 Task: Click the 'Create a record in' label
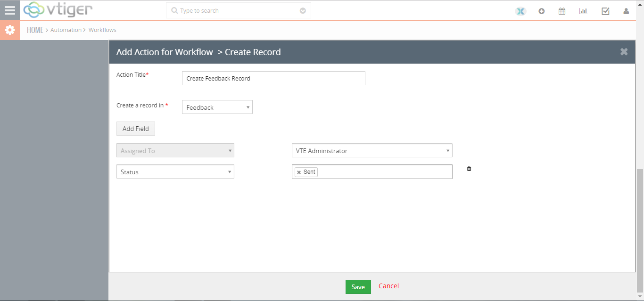pyautogui.click(x=142, y=106)
